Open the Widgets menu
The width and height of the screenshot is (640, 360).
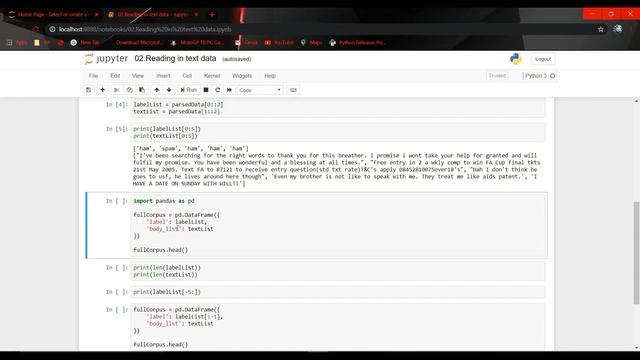click(242, 76)
